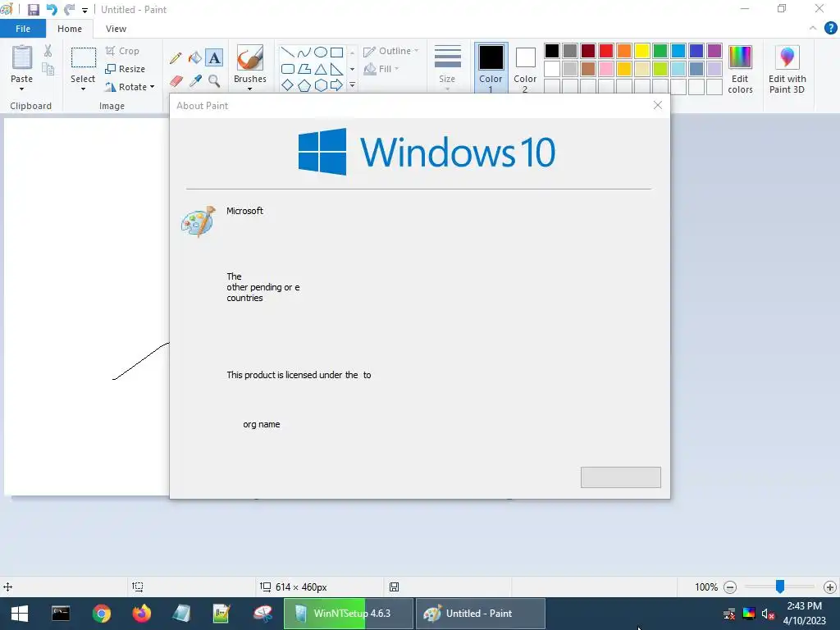Activate the Color 2 selector
840x630 pixels.
(x=525, y=68)
